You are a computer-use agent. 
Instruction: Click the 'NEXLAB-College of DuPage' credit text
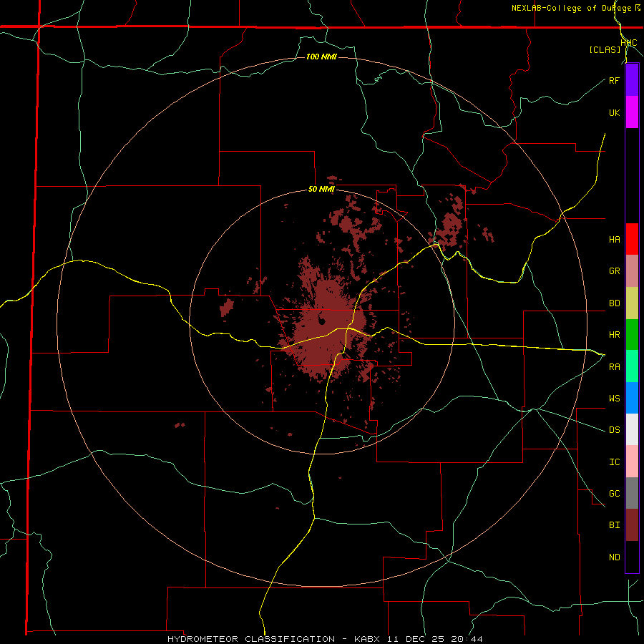[571, 8]
